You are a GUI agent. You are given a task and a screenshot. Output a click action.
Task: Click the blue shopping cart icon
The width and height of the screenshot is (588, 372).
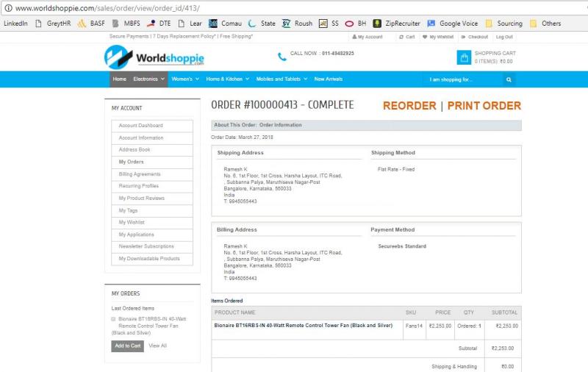coord(464,57)
